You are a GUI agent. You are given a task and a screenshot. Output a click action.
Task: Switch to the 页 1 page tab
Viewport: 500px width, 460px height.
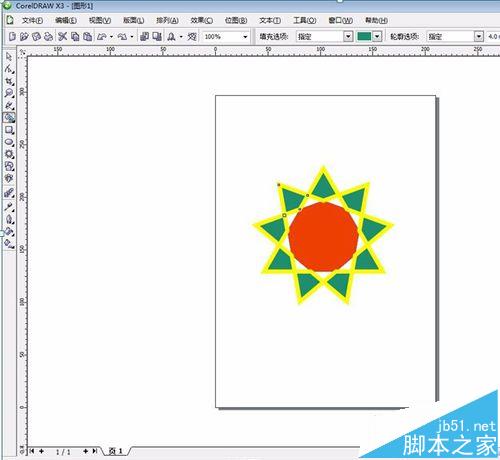(116, 451)
